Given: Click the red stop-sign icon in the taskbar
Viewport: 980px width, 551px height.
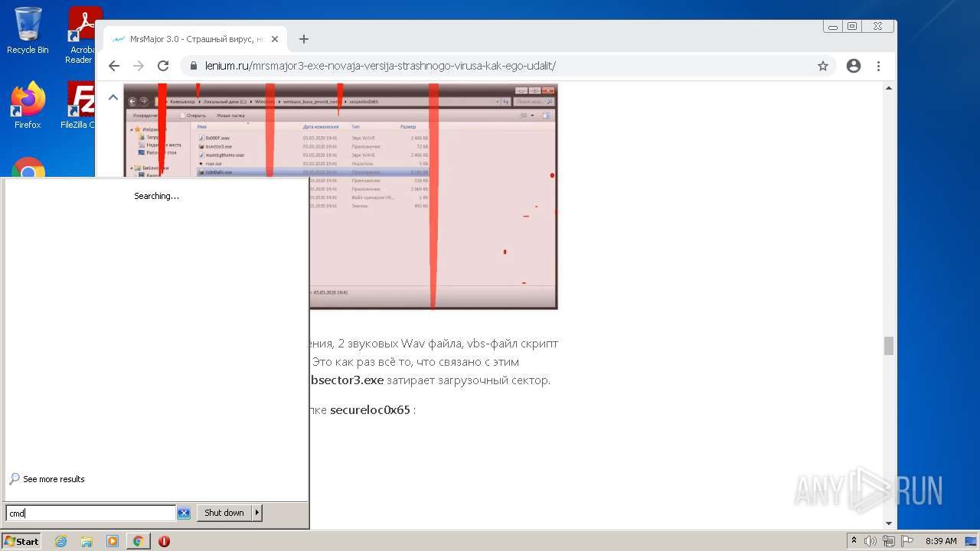Looking at the screenshot, I should tap(164, 541).
